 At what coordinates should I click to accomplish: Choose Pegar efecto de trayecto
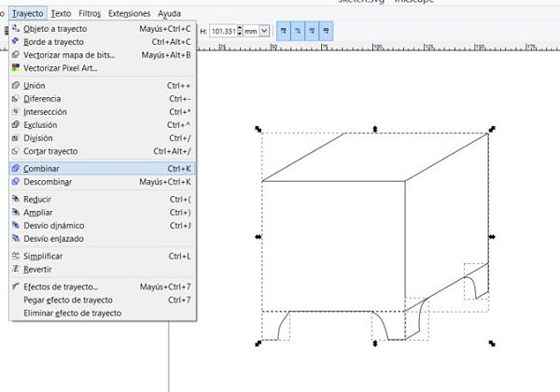pyautogui.click(x=103, y=300)
